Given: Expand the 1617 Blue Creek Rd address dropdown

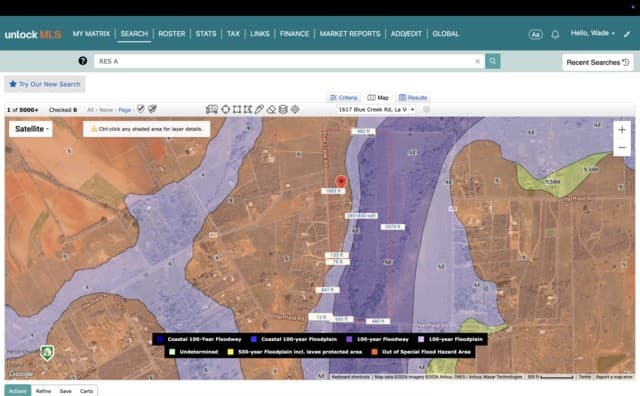Looking at the screenshot, I should (x=376, y=109).
